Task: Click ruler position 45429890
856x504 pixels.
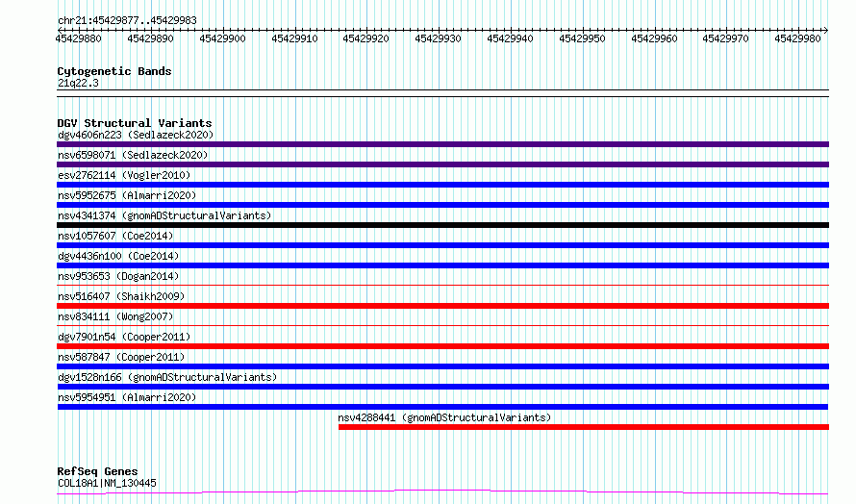Action: 151,38
